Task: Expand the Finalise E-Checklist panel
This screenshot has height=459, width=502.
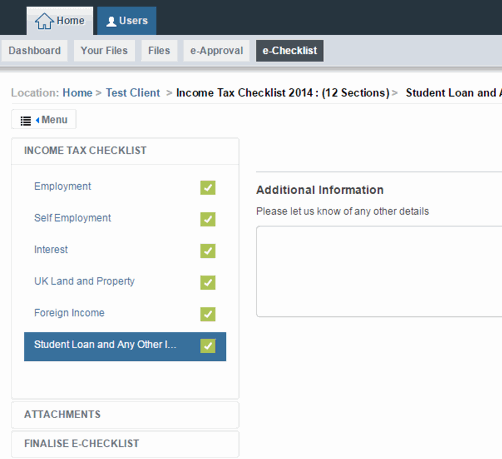Action: click(125, 444)
